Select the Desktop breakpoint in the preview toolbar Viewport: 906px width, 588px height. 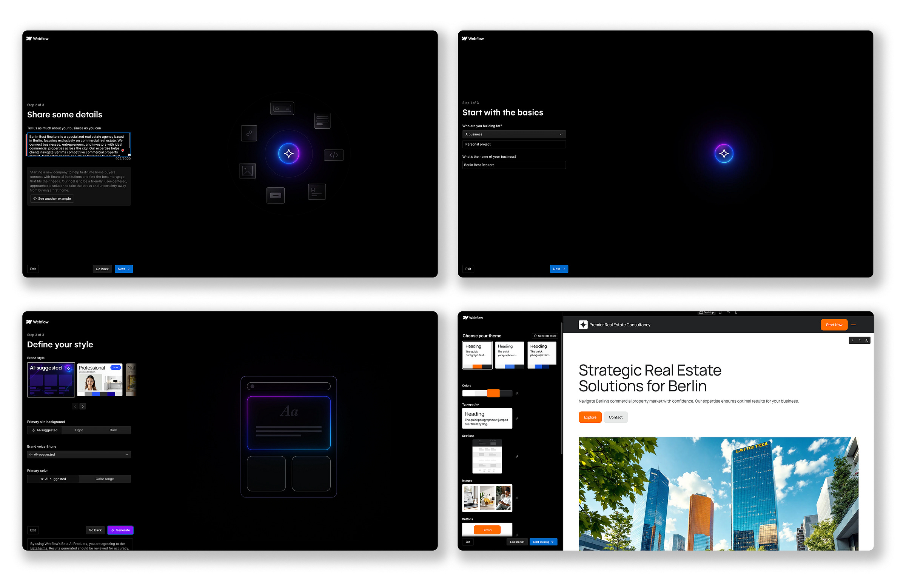[x=707, y=312]
